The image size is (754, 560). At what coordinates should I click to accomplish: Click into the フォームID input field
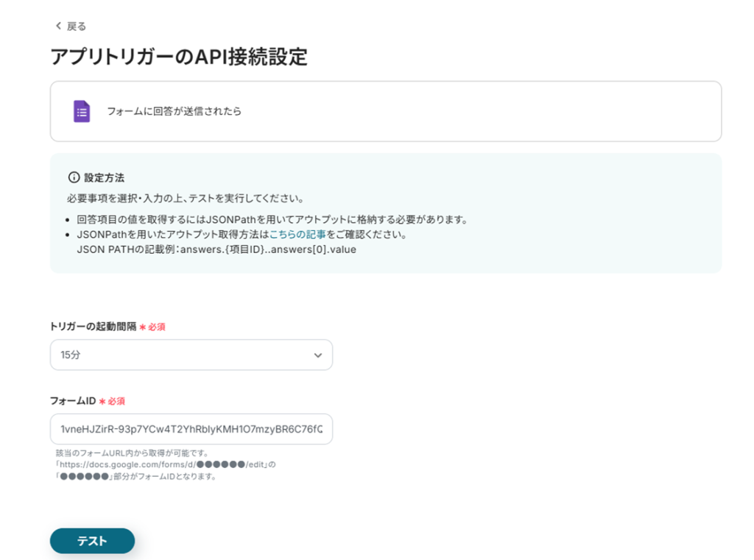coord(191,429)
